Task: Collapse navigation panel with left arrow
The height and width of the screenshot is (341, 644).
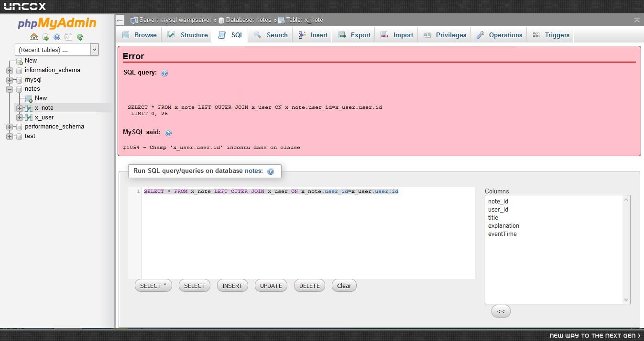Action: click(x=120, y=20)
